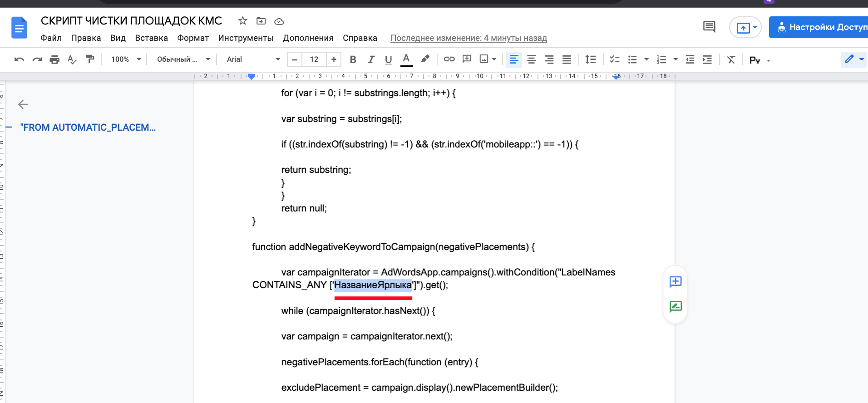Viewport: 868px width, 403px height.
Task: Open the Последнее изменение history link
Action: [x=469, y=38]
